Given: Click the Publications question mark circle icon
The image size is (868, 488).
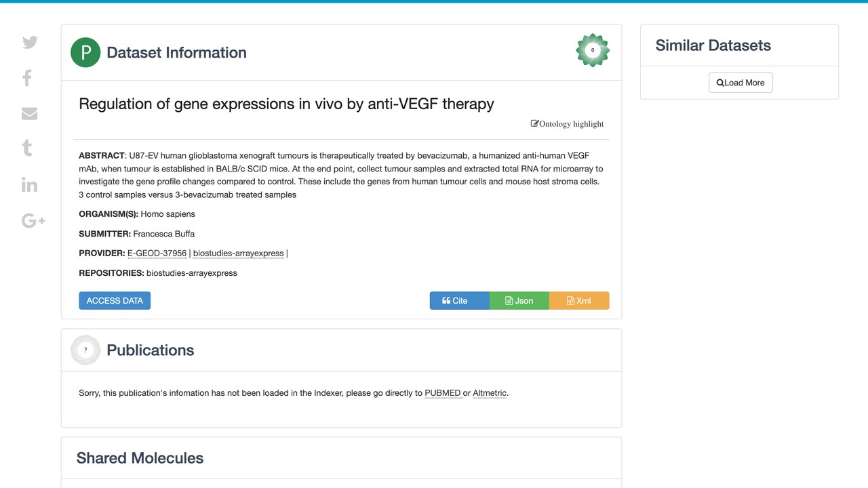Looking at the screenshot, I should click(85, 350).
